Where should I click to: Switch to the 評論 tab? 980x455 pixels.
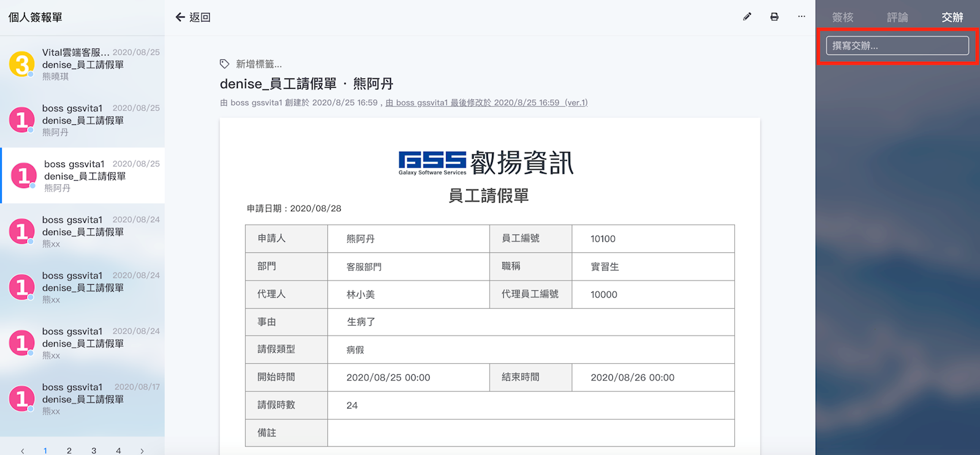[x=897, y=17]
